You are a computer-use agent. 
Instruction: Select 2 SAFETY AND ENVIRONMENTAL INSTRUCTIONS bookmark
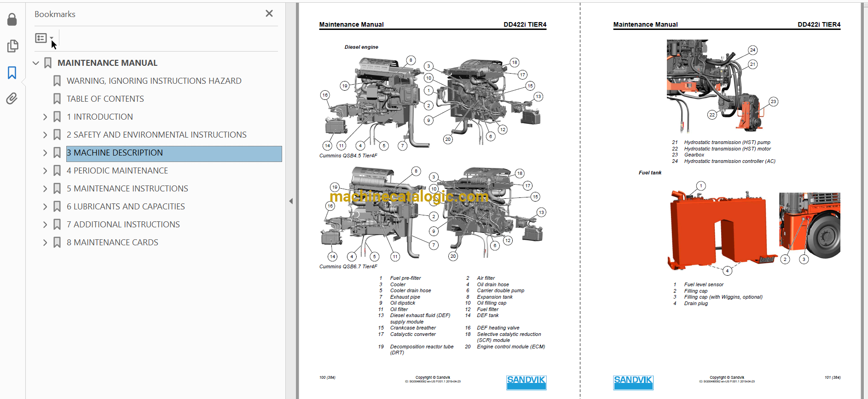tap(156, 135)
